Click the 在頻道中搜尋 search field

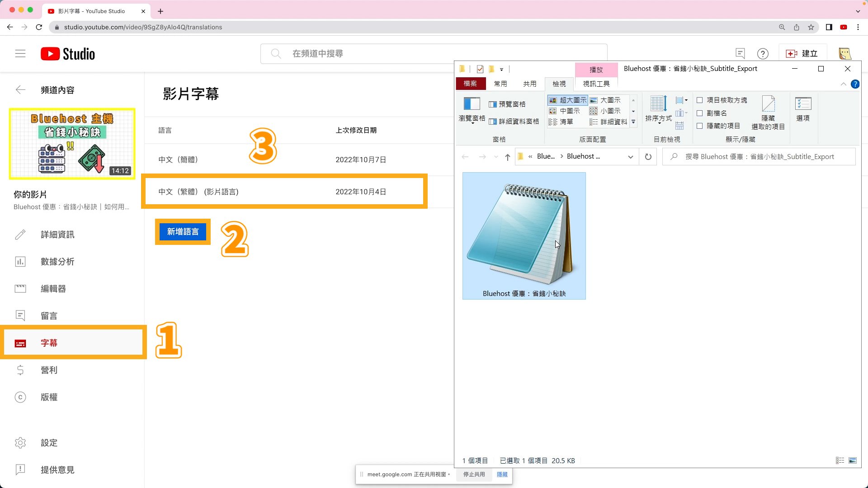pos(434,54)
